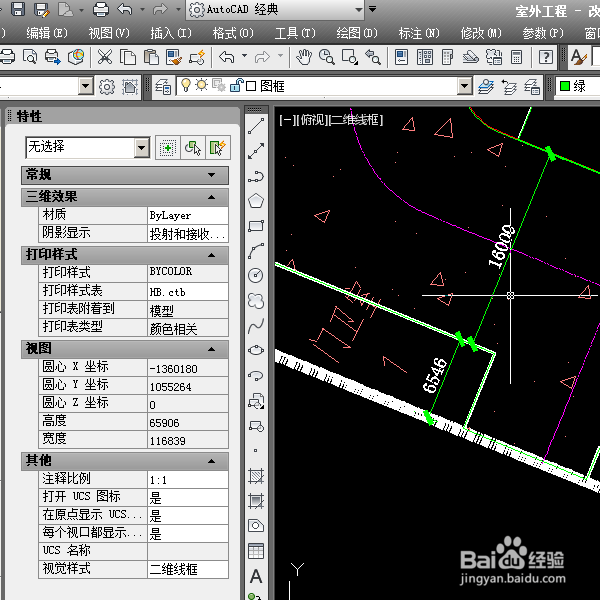Open the QuickCalc calculator icon
Viewport: 600px width, 600px height.
pyautogui.click(x=516, y=57)
